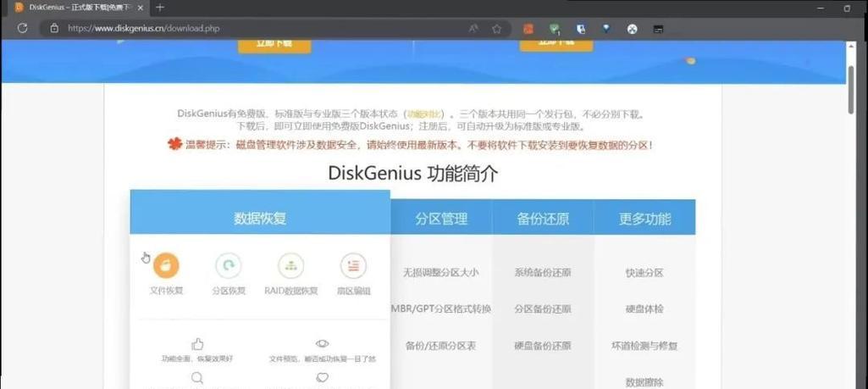Click the 分区恢复 label text
Image resolution: width=868 pixels, height=389 pixels.
coord(229,291)
